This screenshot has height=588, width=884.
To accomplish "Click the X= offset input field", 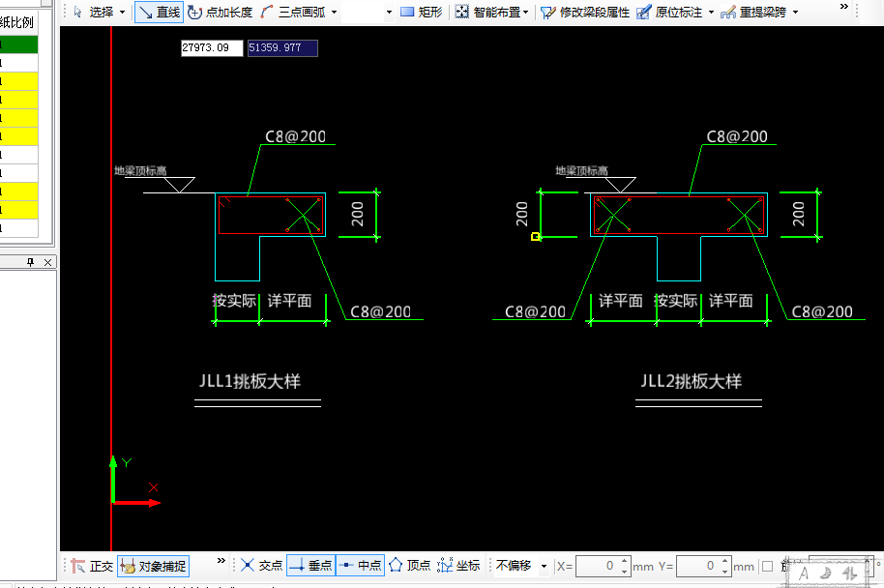I will pyautogui.click(x=597, y=566).
